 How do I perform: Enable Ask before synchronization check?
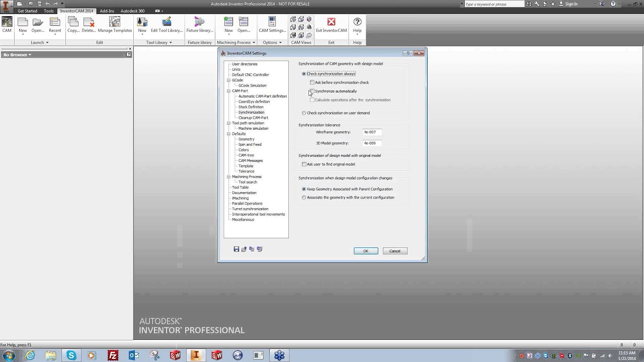[x=312, y=82]
